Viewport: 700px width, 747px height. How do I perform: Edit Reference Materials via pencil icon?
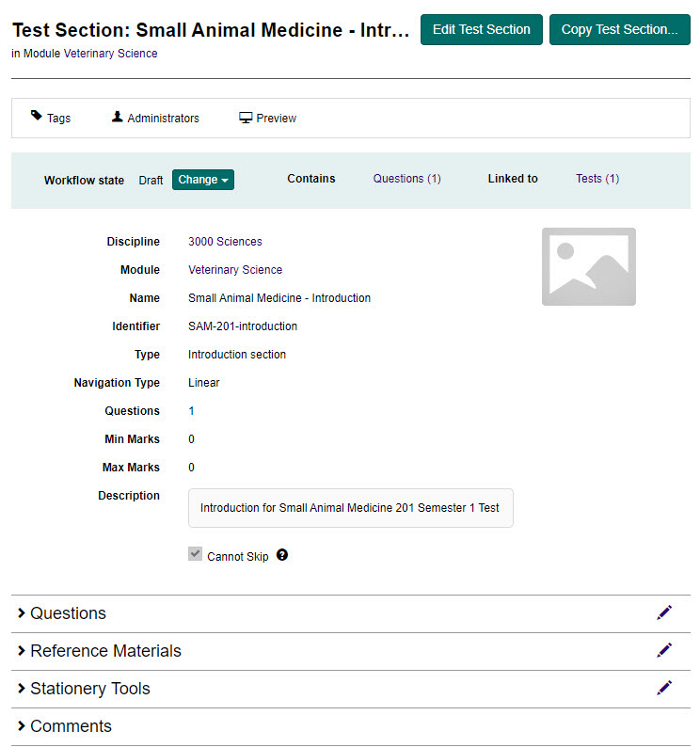[664, 650]
